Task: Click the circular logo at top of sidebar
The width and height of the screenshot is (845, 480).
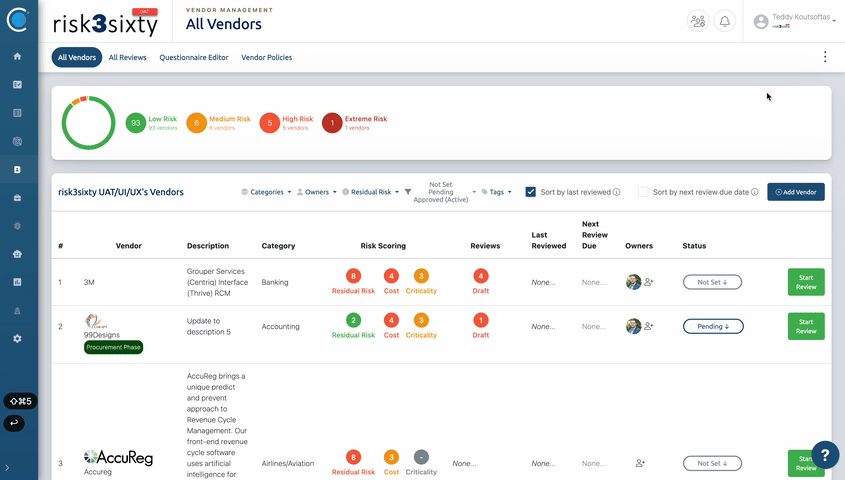Action: pyautogui.click(x=17, y=19)
